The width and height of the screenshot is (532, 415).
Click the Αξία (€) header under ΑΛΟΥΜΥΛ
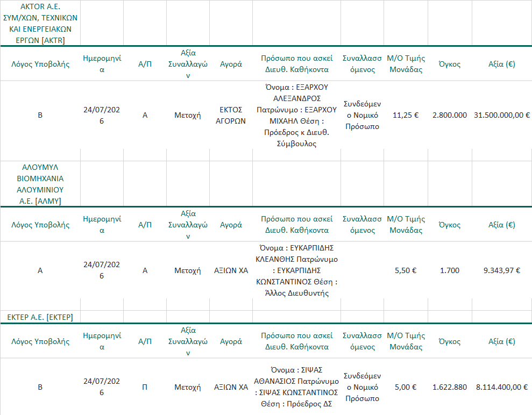[502, 225]
